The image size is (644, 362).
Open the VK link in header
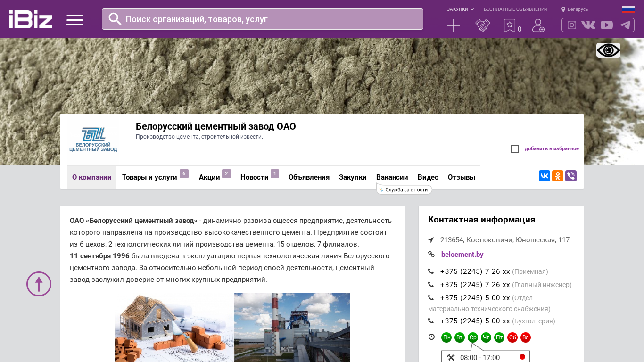pos(588,25)
